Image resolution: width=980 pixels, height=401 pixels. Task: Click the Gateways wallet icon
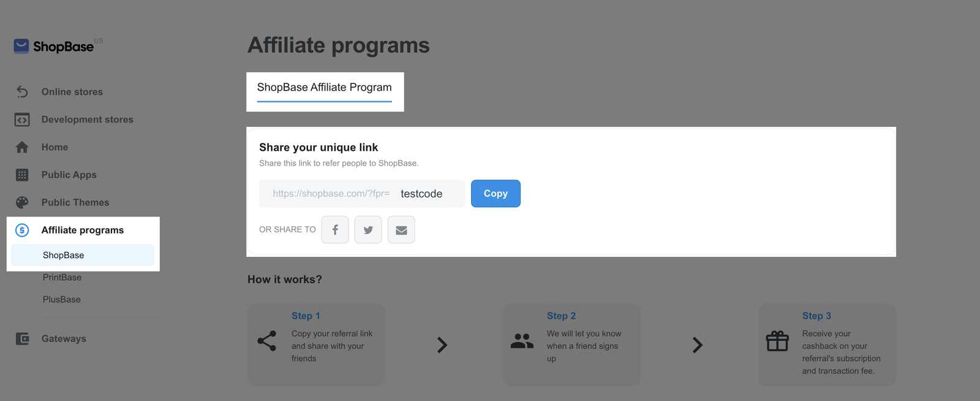(x=22, y=338)
